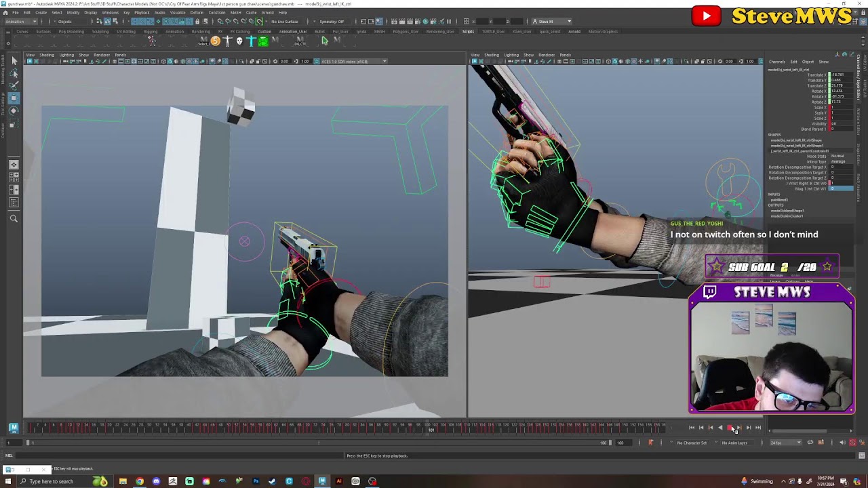Toggle red cached playback icon
Image resolution: width=868 pixels, height=488 pixels.
coord(853,443)
